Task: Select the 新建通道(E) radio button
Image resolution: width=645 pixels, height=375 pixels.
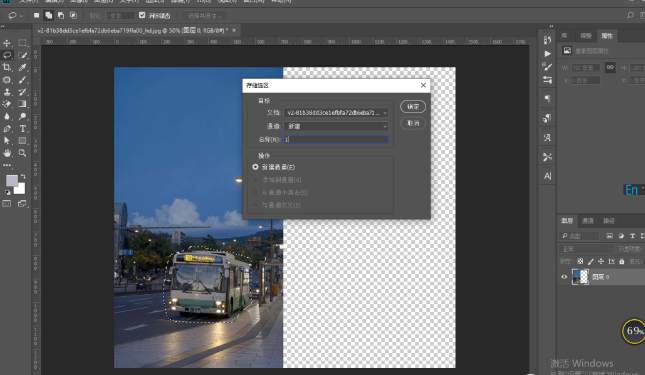Action: (x=255, y=167)
